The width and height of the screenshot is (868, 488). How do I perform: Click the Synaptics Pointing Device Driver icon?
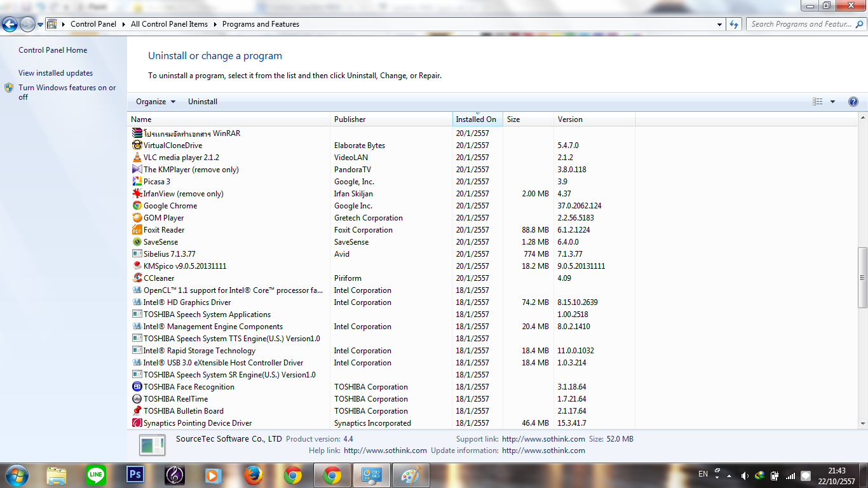[137, 423]
